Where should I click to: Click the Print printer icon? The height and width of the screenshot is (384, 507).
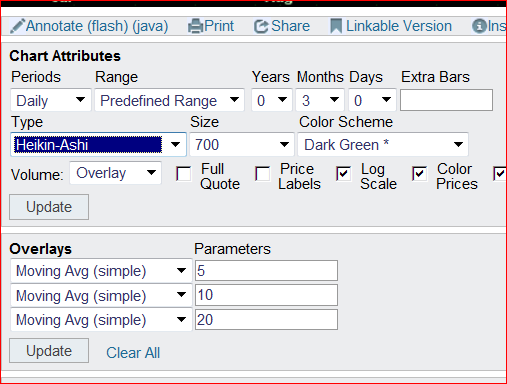[195, 26]
